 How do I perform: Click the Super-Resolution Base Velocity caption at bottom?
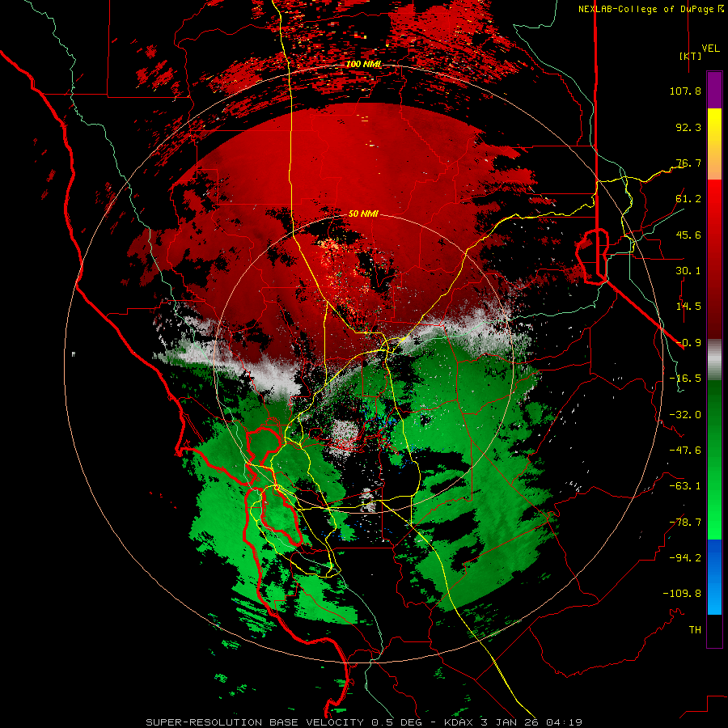click(364, 722)
